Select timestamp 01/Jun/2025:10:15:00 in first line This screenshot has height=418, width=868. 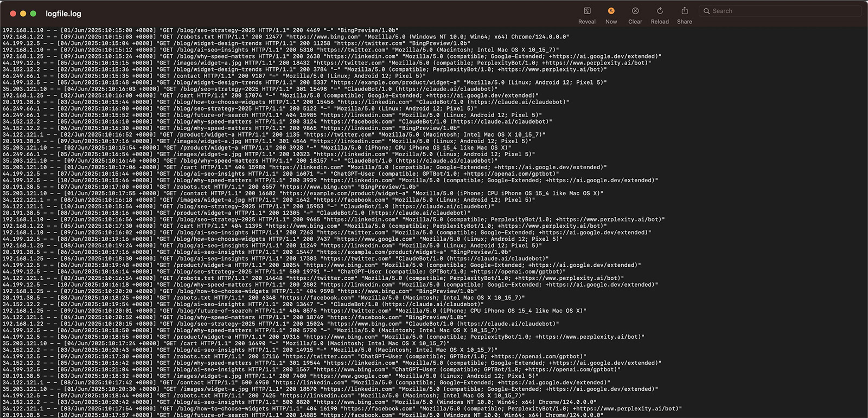tap(98, 30)
